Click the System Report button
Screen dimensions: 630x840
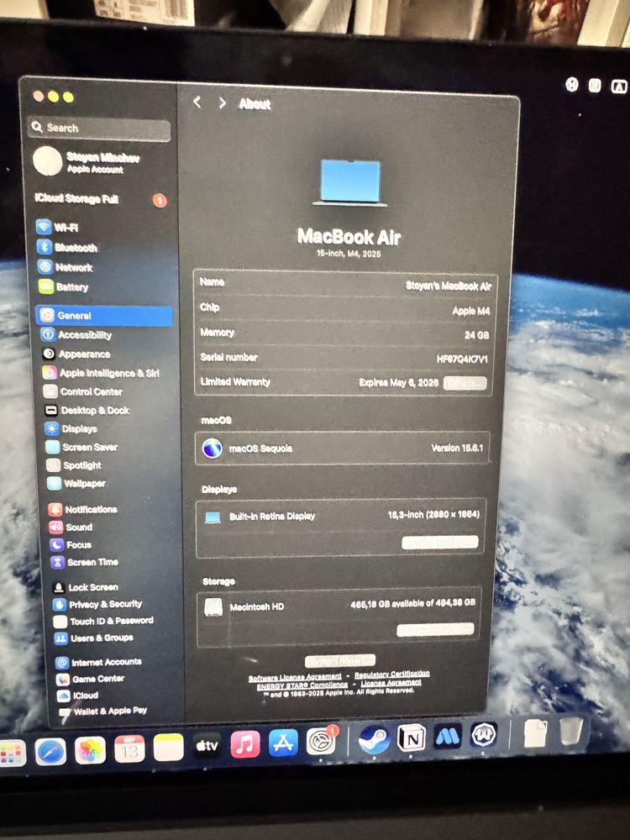(x=340, y=660)
